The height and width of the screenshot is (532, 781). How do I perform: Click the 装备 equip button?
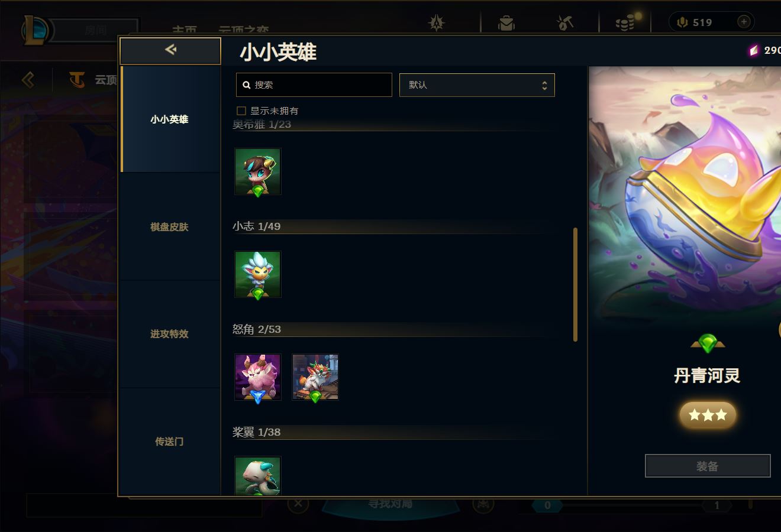tap(708, 466)
